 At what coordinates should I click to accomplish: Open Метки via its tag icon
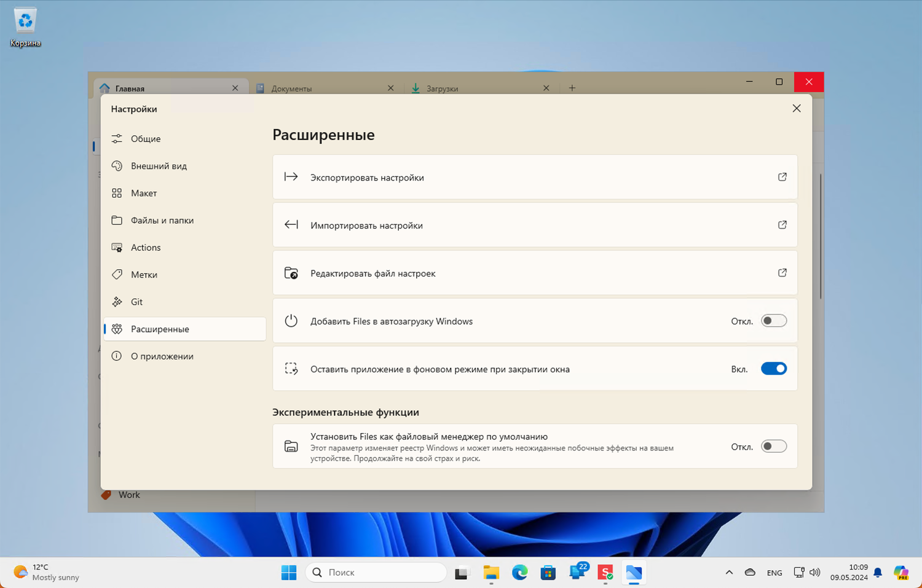[x=117, y=275]
